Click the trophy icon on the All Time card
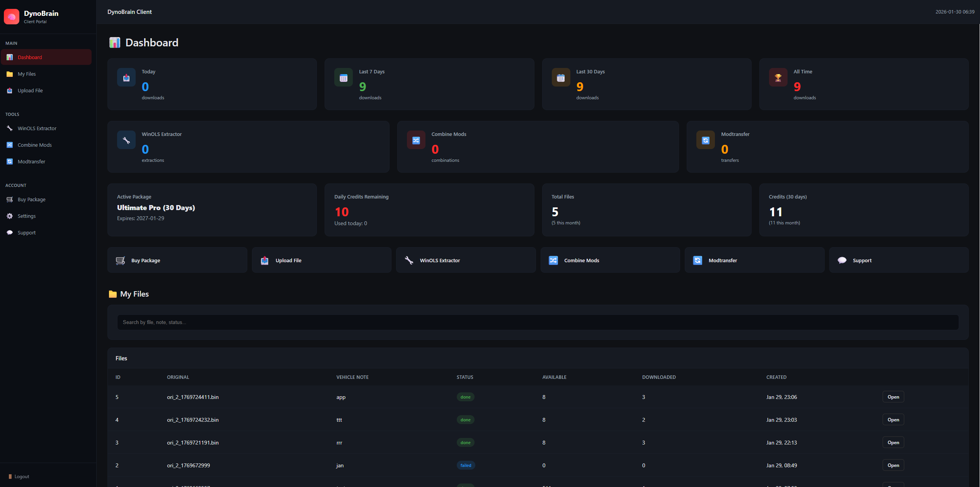The height and width of the screenshot is (487, 980). [778, 77]
